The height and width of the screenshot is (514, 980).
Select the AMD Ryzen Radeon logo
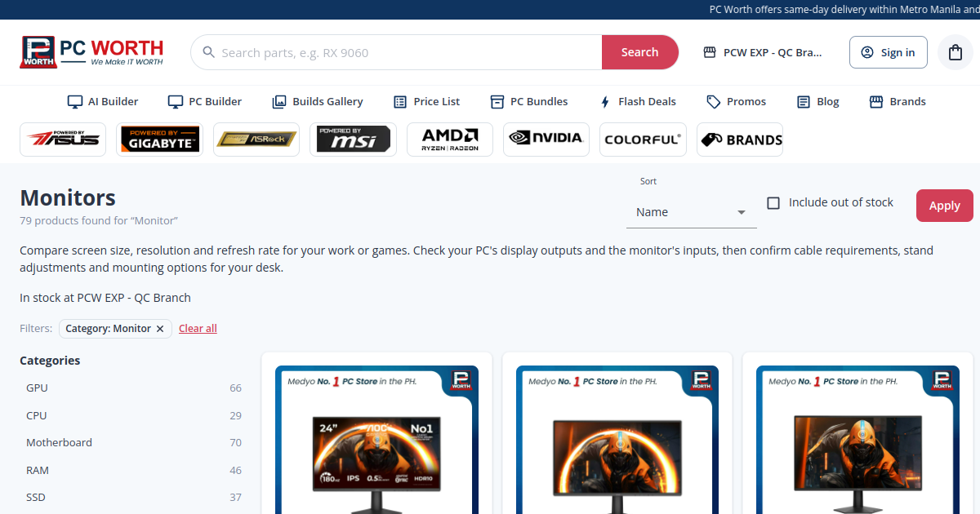pyautogui.click(x=450, y=140)
